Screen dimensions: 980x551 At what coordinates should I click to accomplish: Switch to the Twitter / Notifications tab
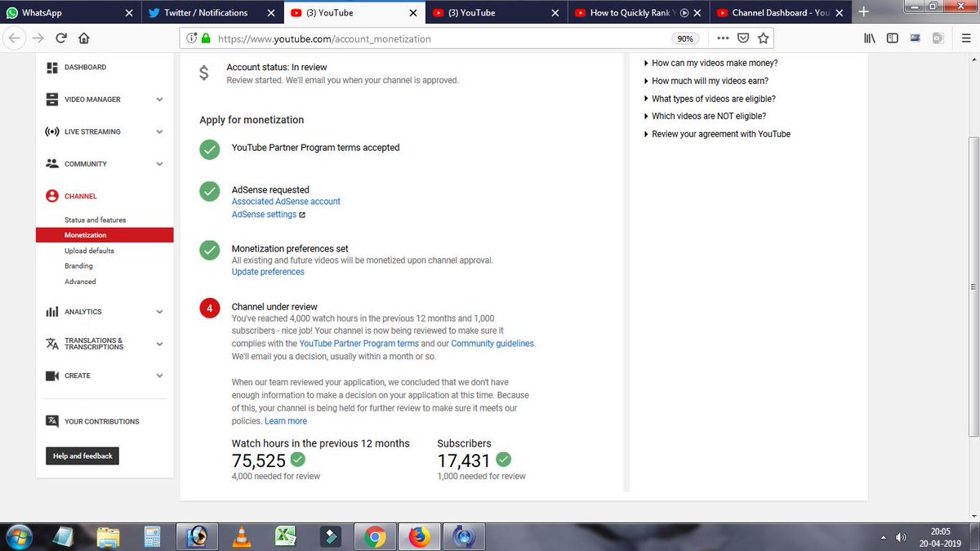(212, 12)
